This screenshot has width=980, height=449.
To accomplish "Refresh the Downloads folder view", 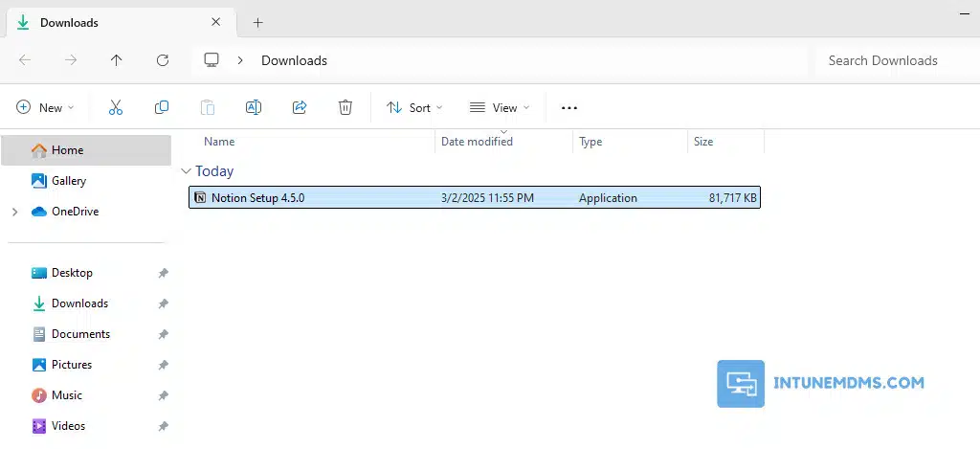I will [x=163, y=60].
